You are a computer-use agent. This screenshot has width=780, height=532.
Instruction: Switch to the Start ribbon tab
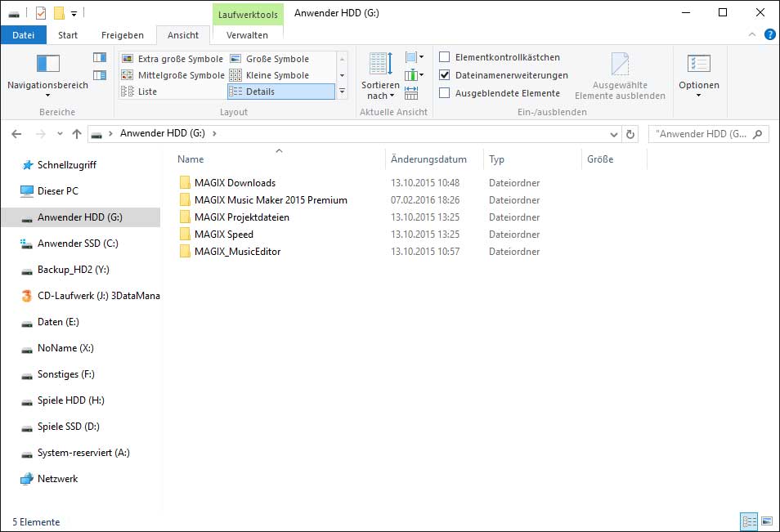coord(68,35)
